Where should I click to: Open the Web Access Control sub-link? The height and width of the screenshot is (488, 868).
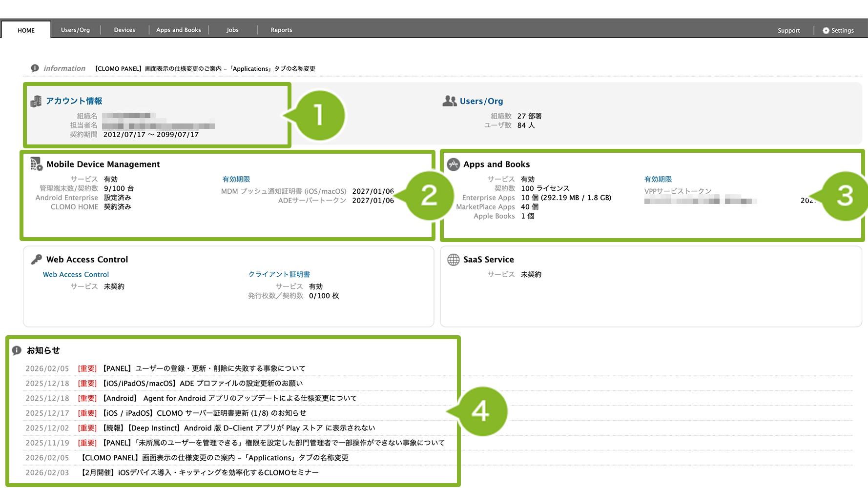[x=76, y=275]
